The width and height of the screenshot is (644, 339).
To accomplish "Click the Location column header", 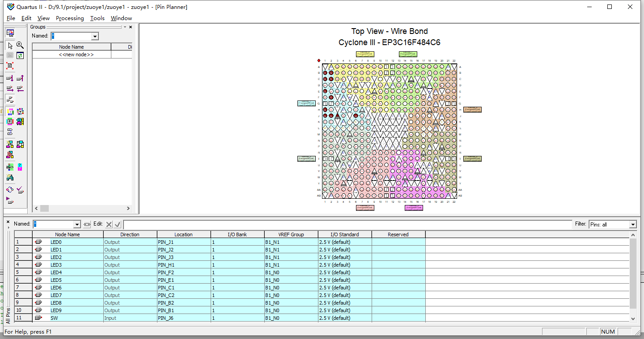I will (184, 234).
